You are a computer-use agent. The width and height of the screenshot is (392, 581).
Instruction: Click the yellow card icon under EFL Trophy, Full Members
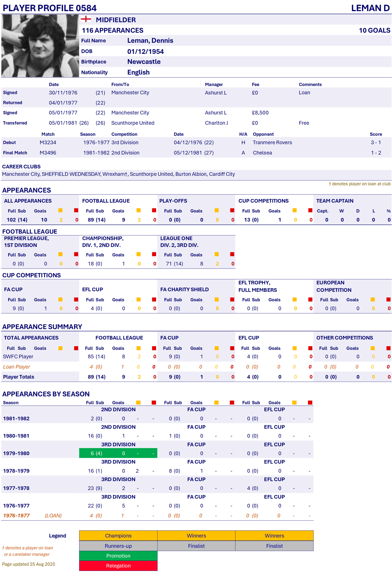295,299
